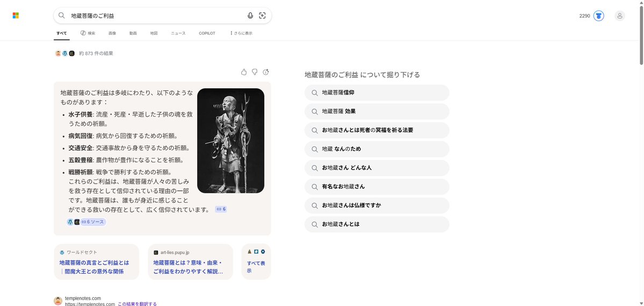Open the user account profile icon

620,16
